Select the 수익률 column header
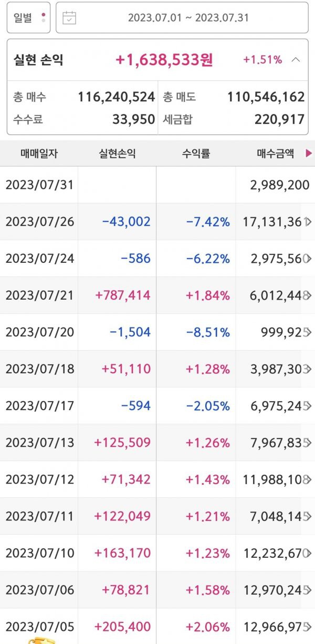315x644 pixels. tap(196, 154)
